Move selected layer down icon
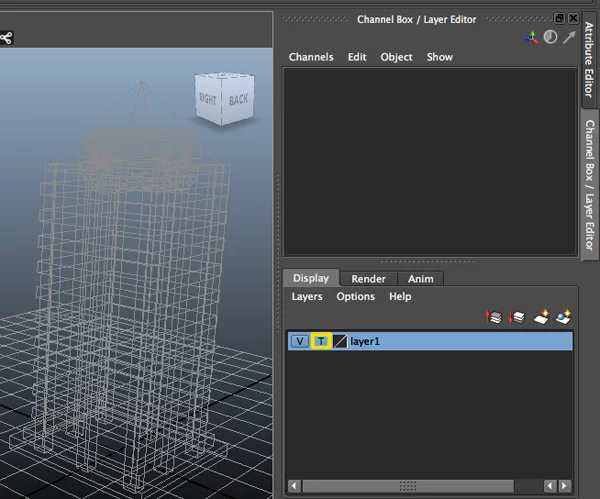 click(x=517, y=317)
